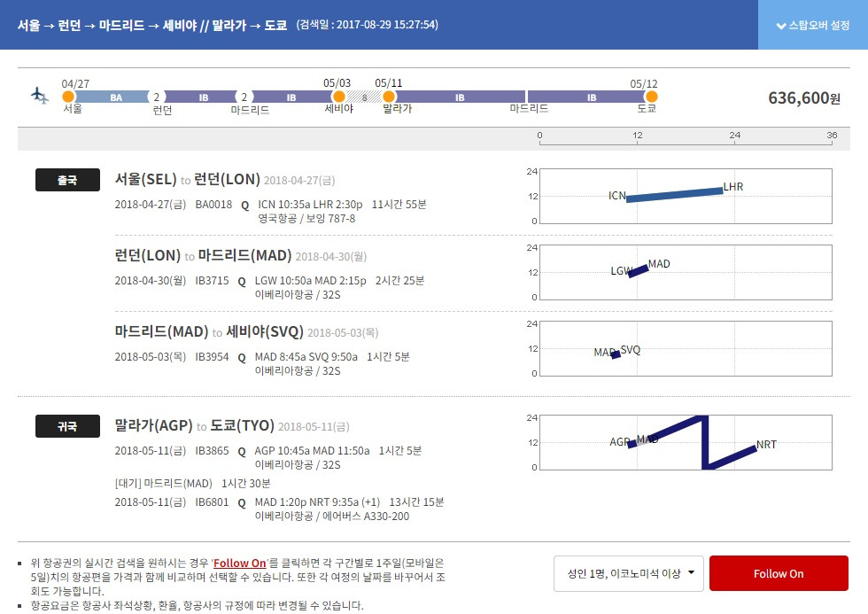Click the Q fare class icon for BA0018
868x614 pixels.
coord(244,206)
